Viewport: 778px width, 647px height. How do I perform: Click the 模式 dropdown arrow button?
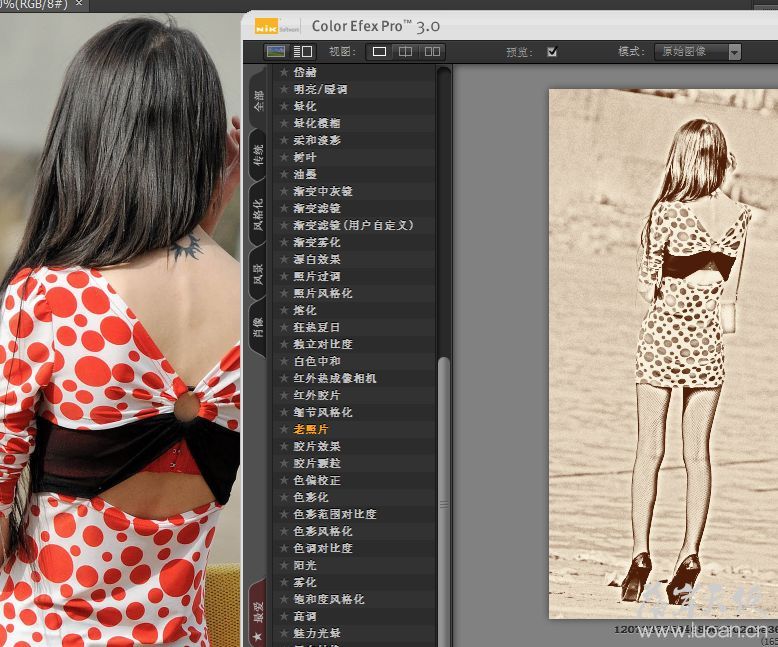point(734,52)
